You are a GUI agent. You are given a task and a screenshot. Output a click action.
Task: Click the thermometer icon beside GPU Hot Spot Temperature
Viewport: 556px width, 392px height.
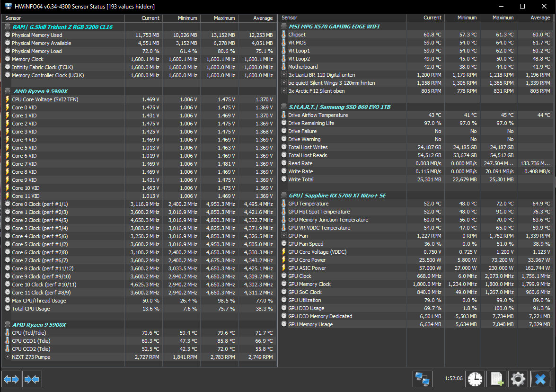click(283, 212)
